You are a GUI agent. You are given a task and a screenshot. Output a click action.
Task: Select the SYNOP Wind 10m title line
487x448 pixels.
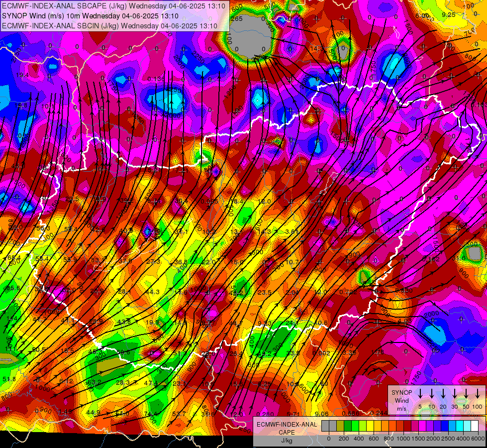coord(90,16)
